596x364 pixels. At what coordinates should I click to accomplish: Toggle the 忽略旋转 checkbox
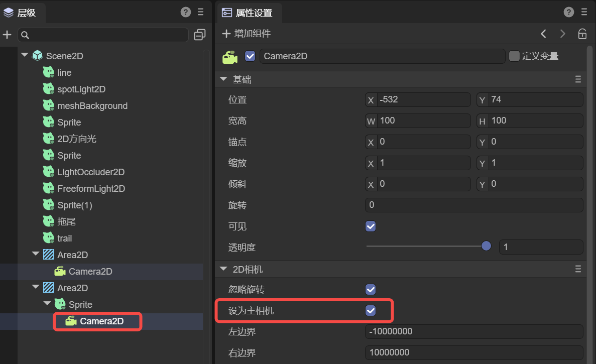coord(371,290)
